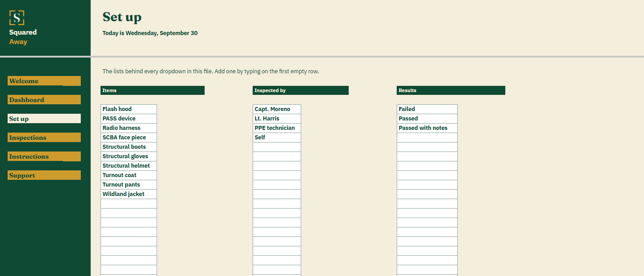Select the Turnout coat cell

(x=129, y=175)
